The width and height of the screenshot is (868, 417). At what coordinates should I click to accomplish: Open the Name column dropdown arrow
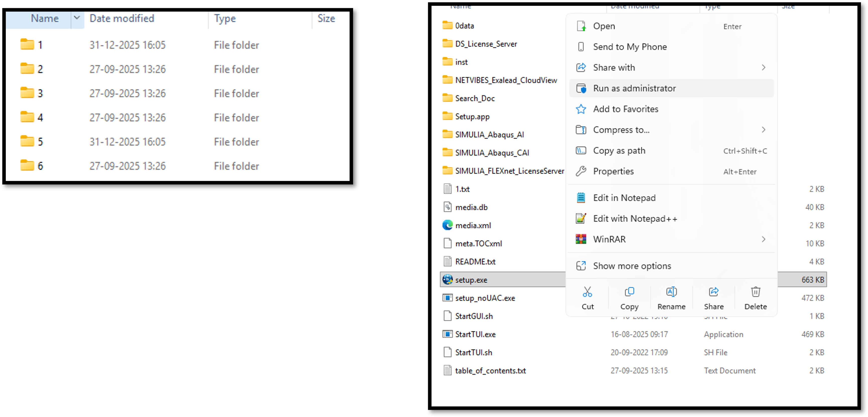click(x=77, y=18)
